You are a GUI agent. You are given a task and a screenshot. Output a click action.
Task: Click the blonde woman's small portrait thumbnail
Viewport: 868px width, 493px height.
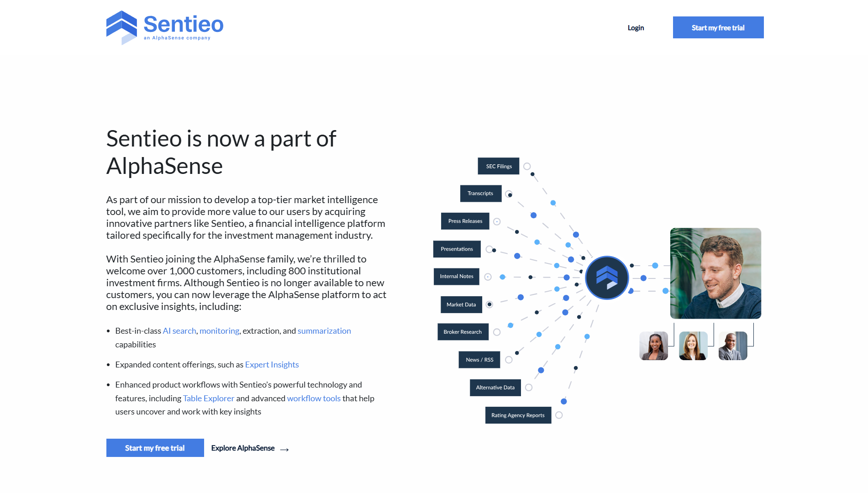point(693,346)
